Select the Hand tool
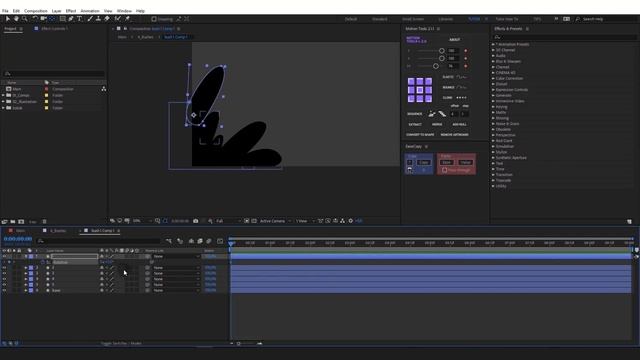The height and width of the screenshot is (360, 640). click(x=16, y=19)
